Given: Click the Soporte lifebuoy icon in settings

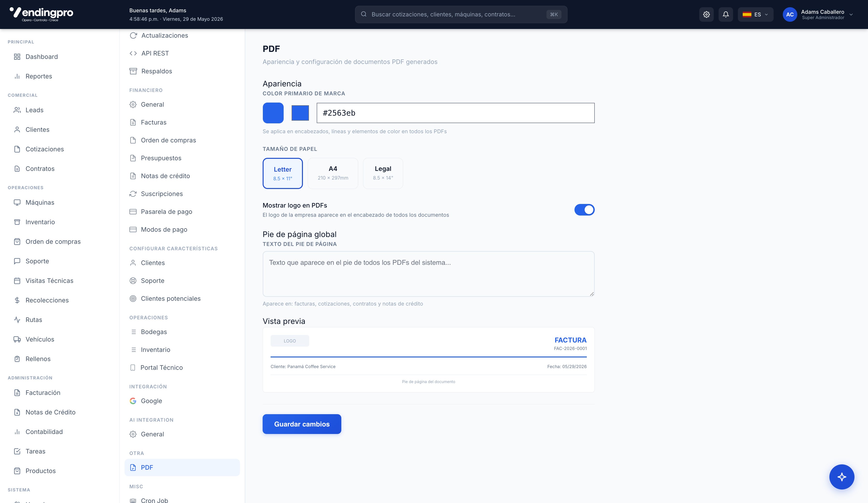Looking at the screenshot, I should click(133, 280).
